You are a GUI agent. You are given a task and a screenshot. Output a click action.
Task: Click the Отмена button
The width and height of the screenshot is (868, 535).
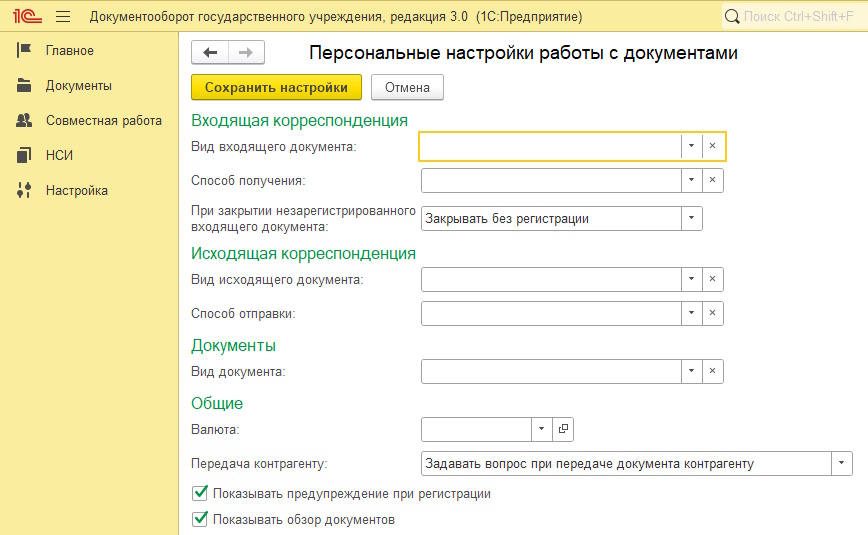point(407,88)
